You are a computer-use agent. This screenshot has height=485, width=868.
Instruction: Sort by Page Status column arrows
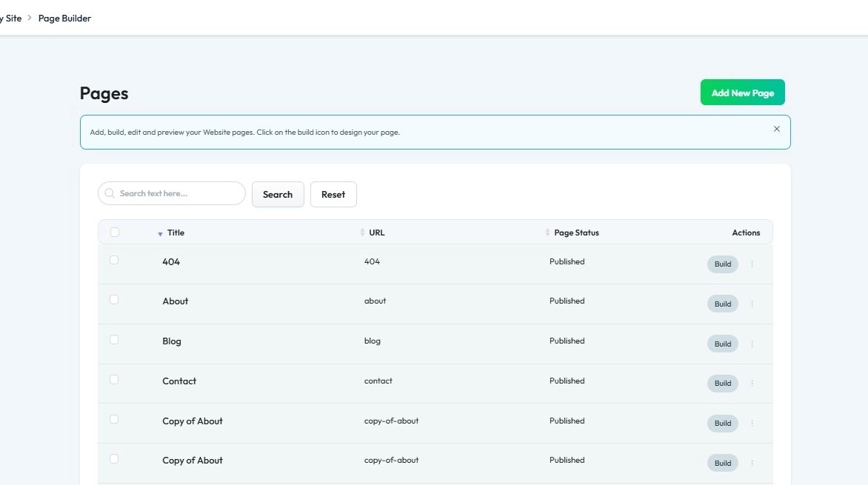coord(547,233)
